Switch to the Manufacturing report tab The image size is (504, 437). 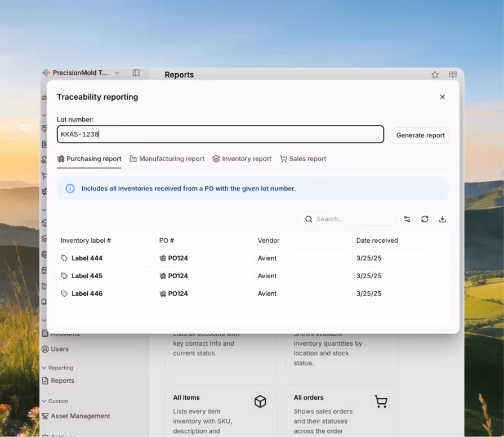167,159
